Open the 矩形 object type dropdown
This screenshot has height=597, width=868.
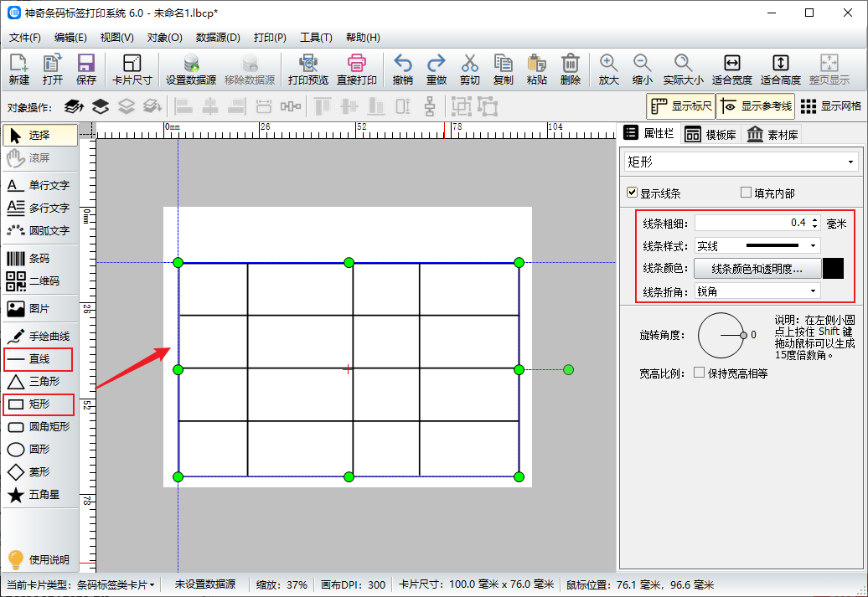click(741, 162)
